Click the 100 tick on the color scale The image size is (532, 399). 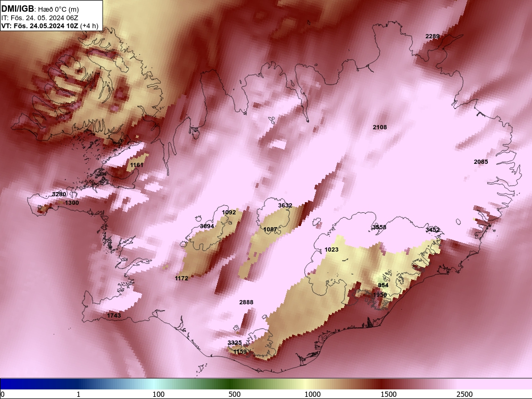[x=159, y=394]
